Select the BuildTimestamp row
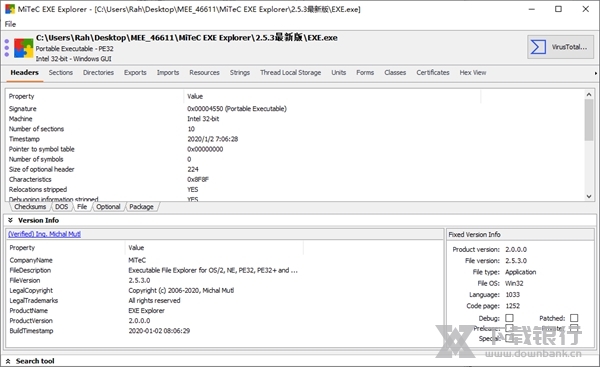The height and width of the screenshot is (367, 600). 224,331
